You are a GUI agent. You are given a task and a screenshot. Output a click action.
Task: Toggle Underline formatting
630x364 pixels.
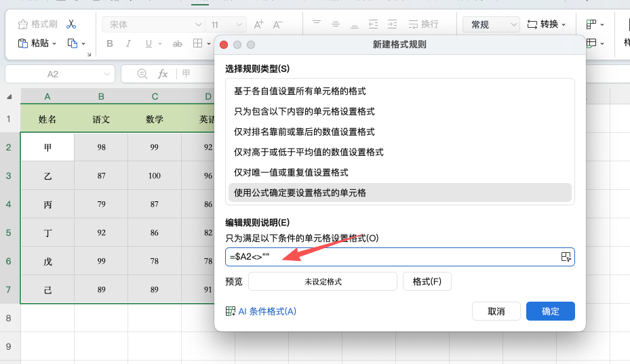pos(149,43)
